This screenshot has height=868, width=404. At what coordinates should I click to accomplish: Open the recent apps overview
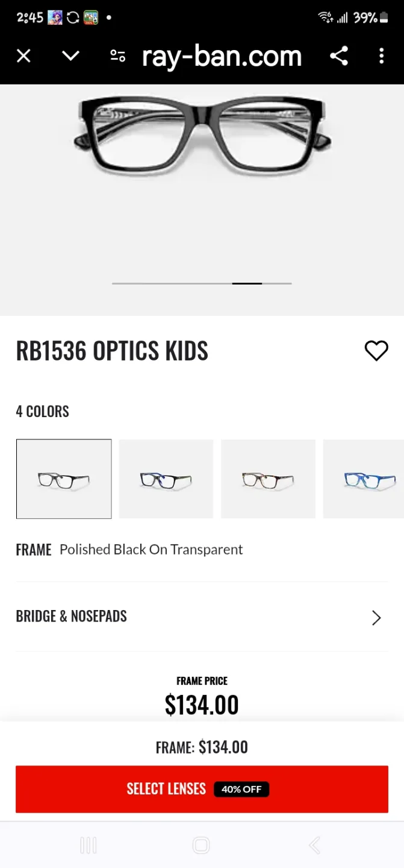(88, 845)
